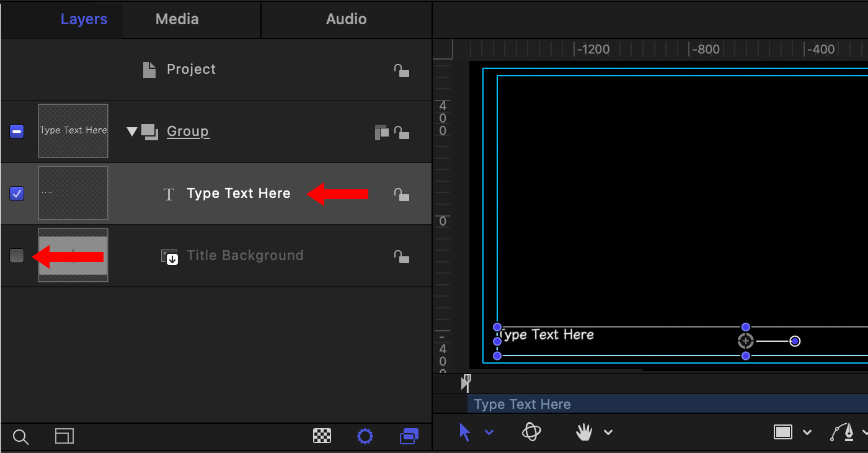Select the Bezier pen tool
Image resolution: width=868 pixels, height=453 pixels.
click(x=842, y=432)
